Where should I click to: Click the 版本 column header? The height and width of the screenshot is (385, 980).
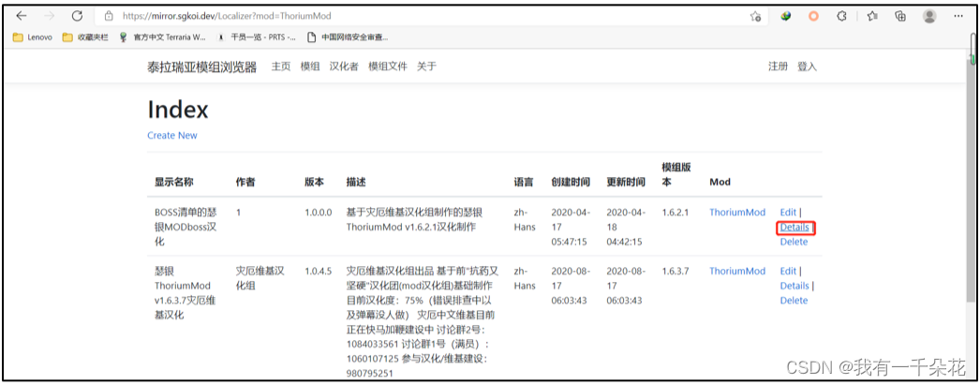[x=315, y=182]
